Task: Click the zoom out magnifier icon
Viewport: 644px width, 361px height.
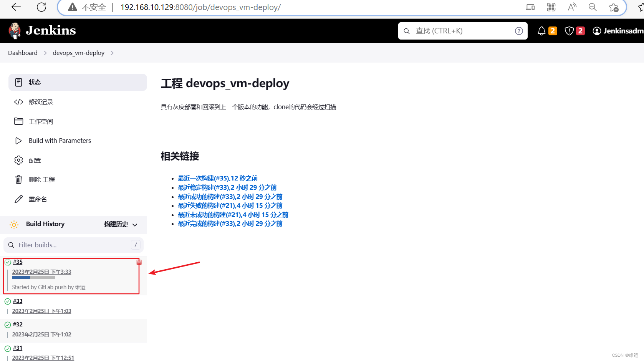Action: (593, 7)
